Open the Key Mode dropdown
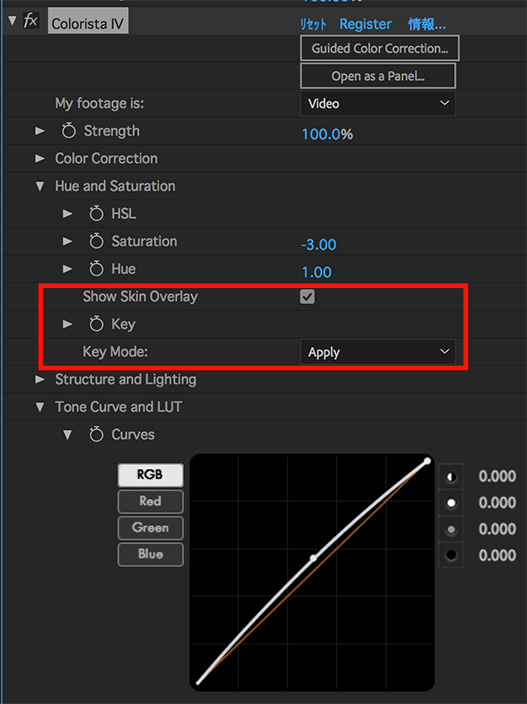 pyautogui.click(x=378, y=352)
